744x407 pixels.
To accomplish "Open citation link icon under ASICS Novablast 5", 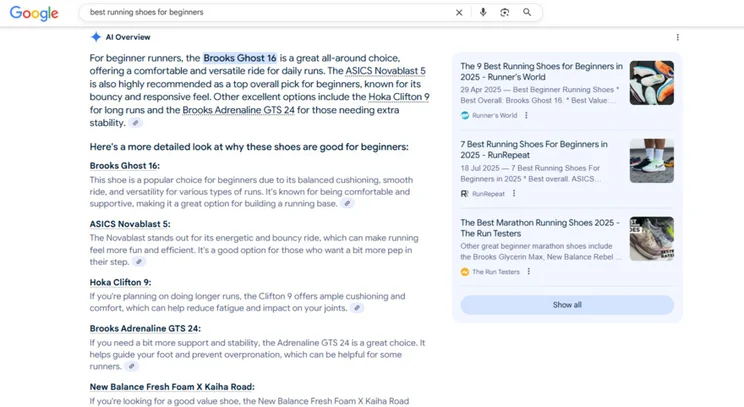I will [x=139, y=262].
